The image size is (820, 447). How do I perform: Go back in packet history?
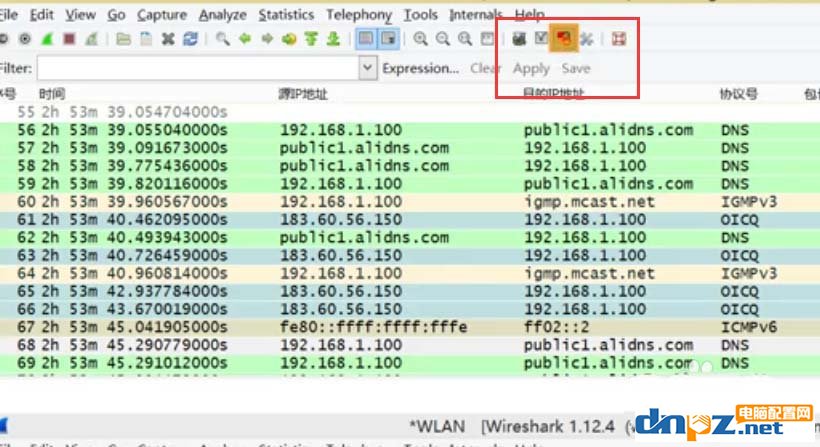[x=245, y=39]
